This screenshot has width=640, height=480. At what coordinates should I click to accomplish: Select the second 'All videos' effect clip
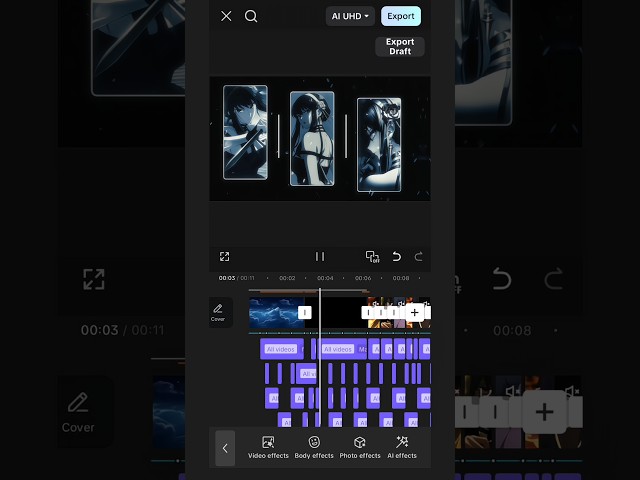341,349
